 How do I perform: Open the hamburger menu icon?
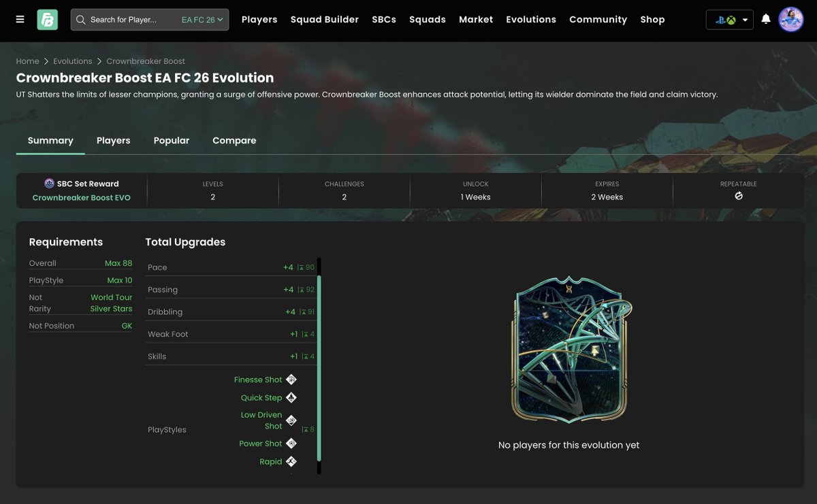20,20
